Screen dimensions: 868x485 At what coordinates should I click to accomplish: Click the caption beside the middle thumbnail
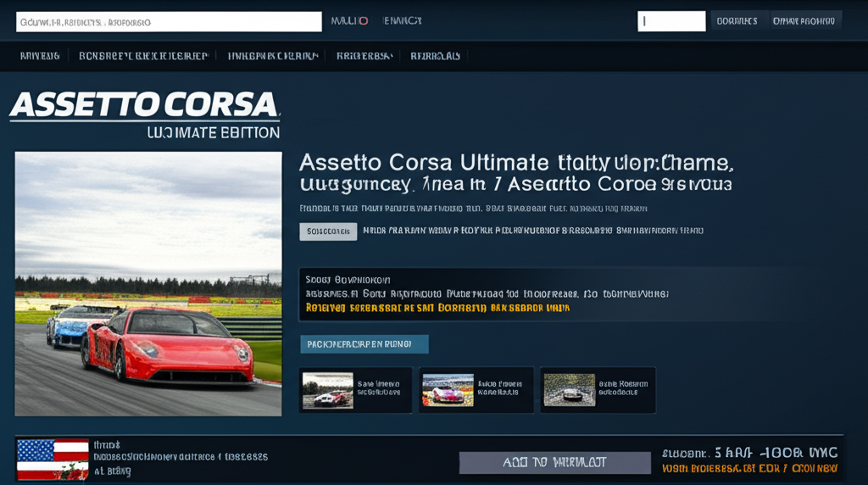tap(499, 387)
